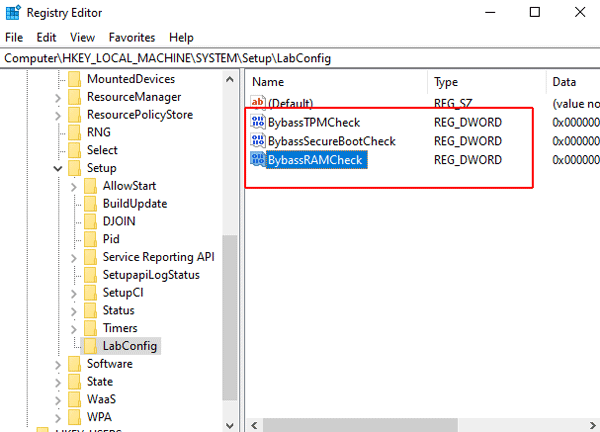Select the AllowStart folder icon
The height and width of the screenshot is (432, 600).
pos(91,186)
